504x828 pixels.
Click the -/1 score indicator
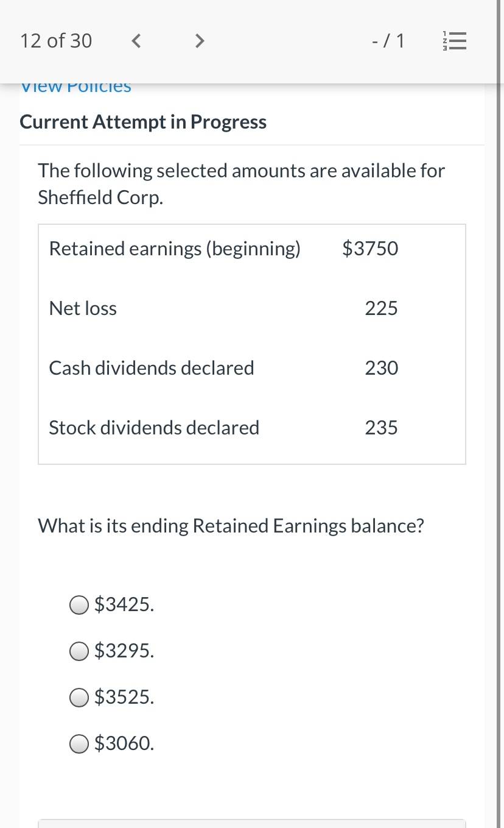point(388,41)
